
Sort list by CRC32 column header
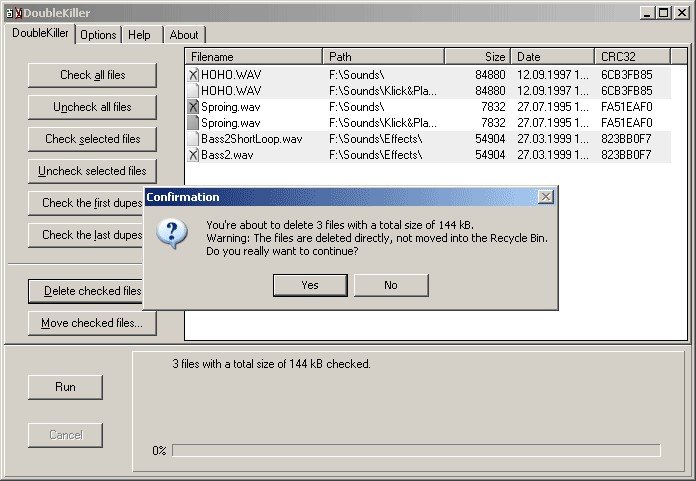pyautogui.click(x=633, y=57)
